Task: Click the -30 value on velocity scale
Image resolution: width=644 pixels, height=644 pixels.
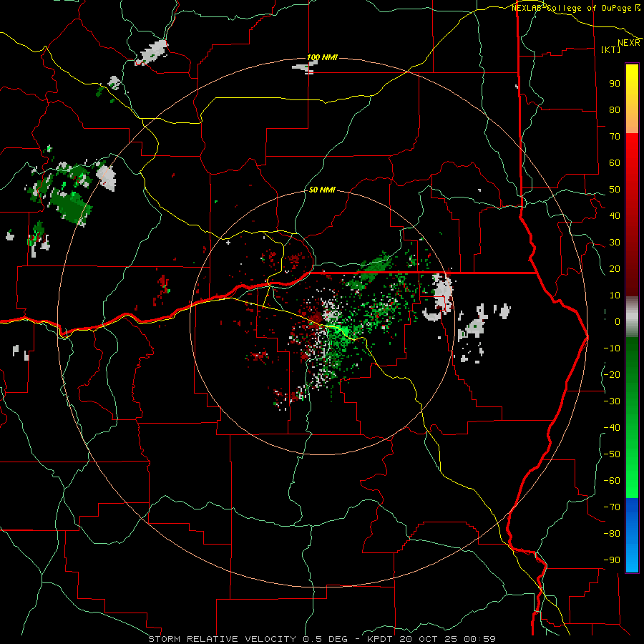Action: pyautogui.click(x=612, y=401)
